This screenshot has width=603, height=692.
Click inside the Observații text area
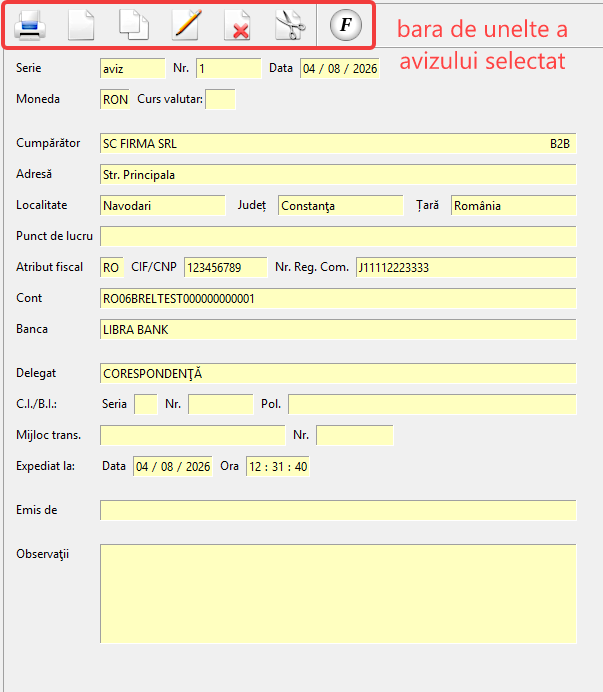coord(338,594)
